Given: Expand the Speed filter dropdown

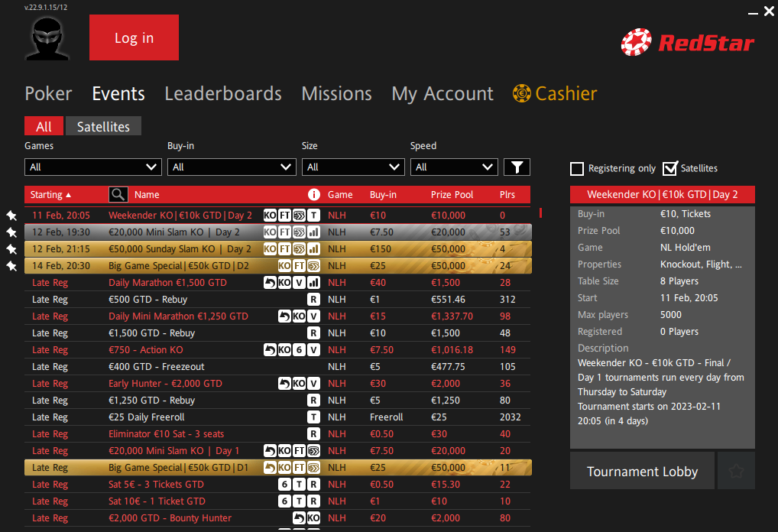Looking at the screenshot, I should coord(454,167).
